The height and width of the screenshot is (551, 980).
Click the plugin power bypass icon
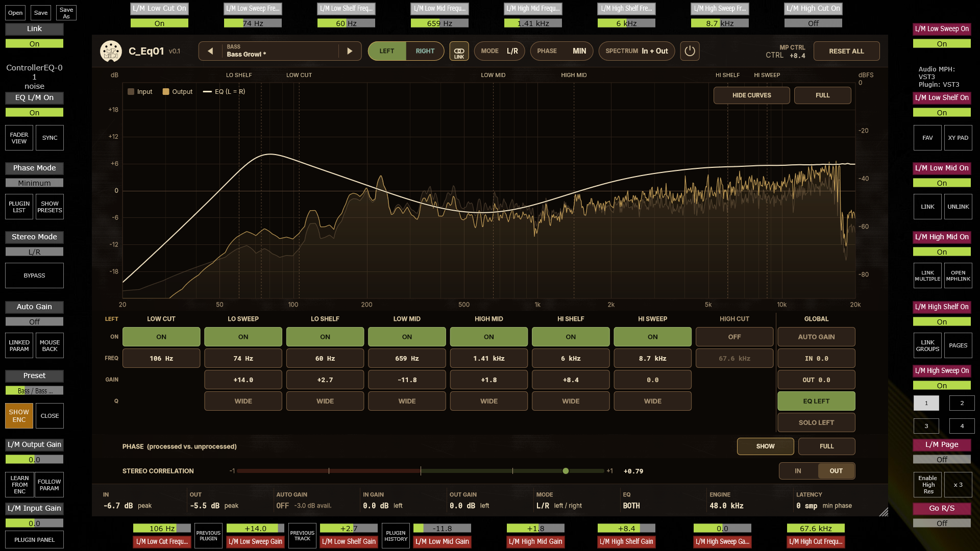690,51
